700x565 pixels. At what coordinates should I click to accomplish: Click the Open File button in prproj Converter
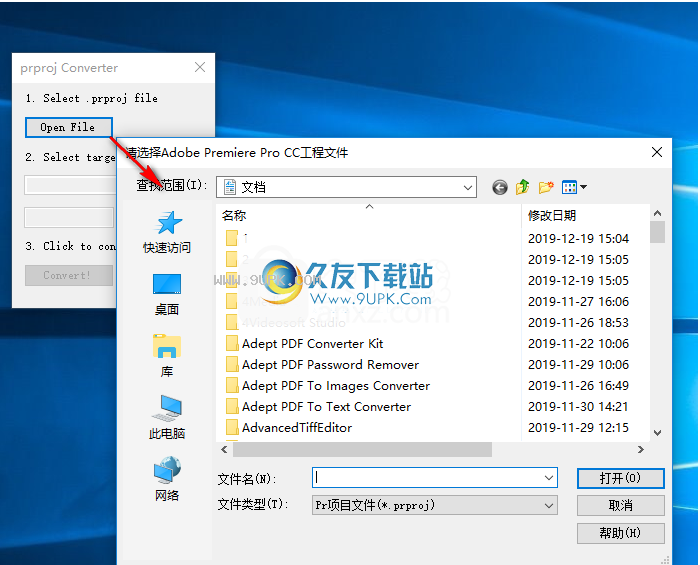tap(68, 127)
